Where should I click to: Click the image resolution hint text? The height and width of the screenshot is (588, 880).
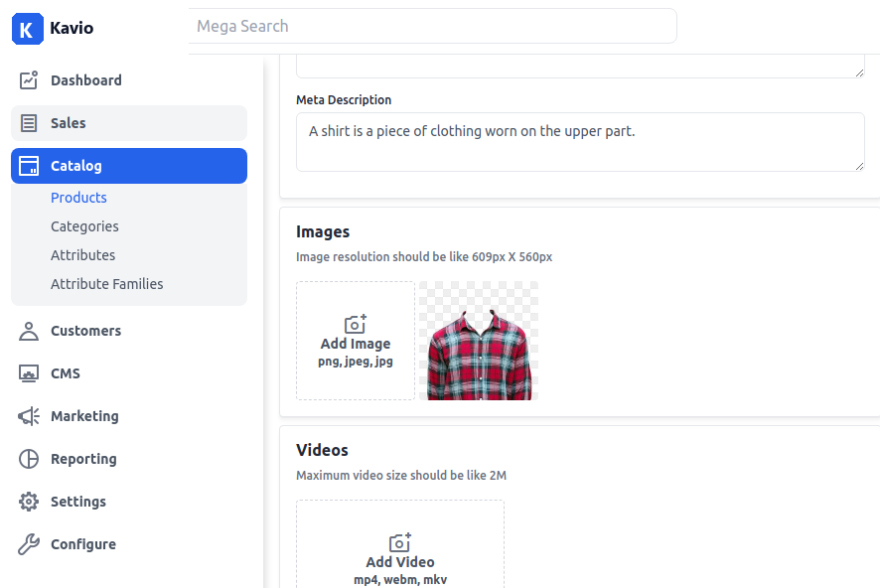click(x=424, y=257)
